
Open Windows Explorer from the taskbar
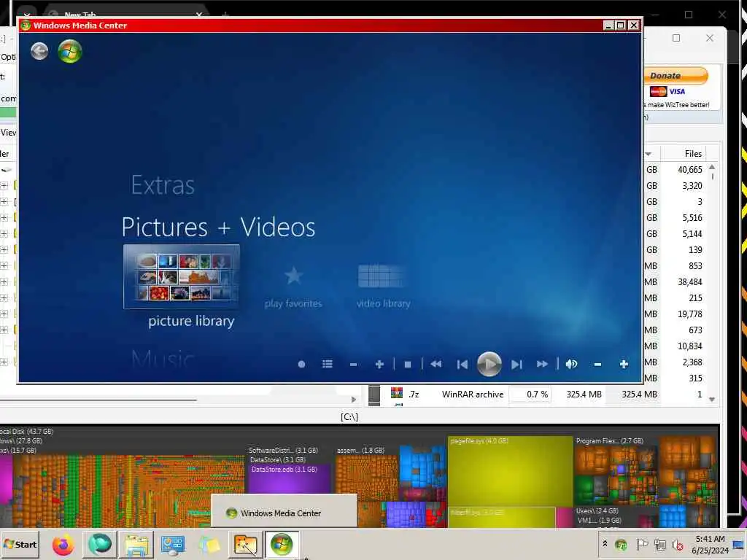[136, 545]
